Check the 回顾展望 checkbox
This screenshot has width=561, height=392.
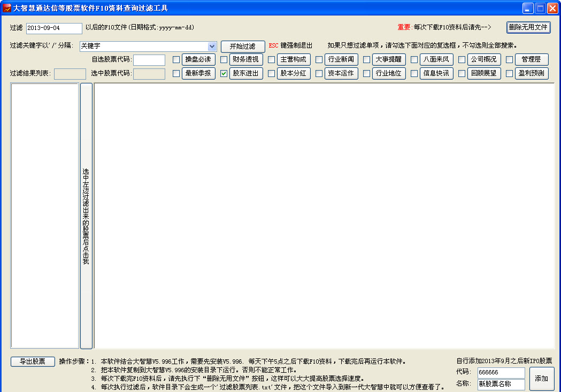pyautogui.click(x=462, y=74)
